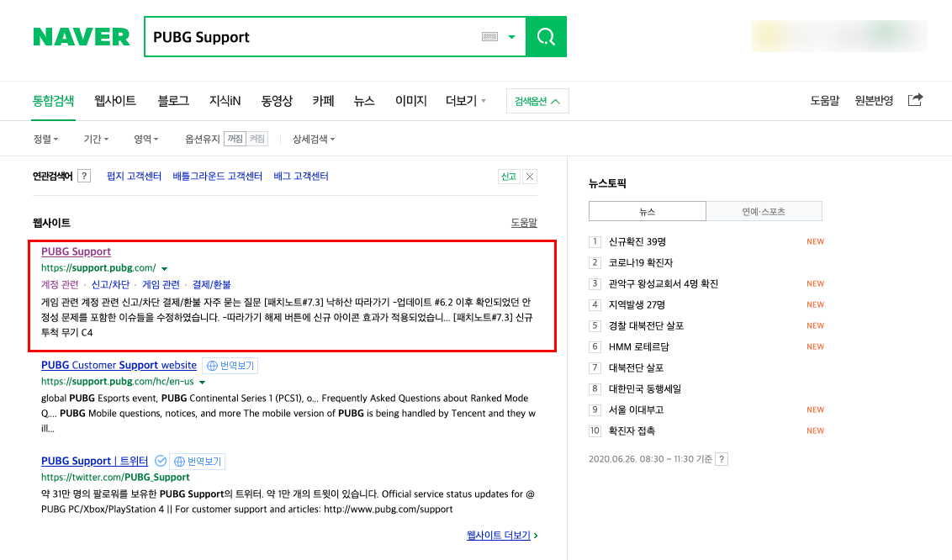Screen dimensions: 952x560
Task: Open 도움말 beside 웹사이트 heading
Action: (x=524, y=223)
